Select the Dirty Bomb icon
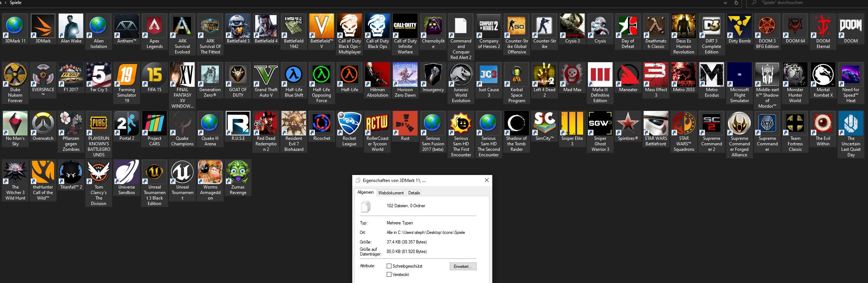Image resolution: width=868 pixels, height=283 pixels. coord(739,29)
